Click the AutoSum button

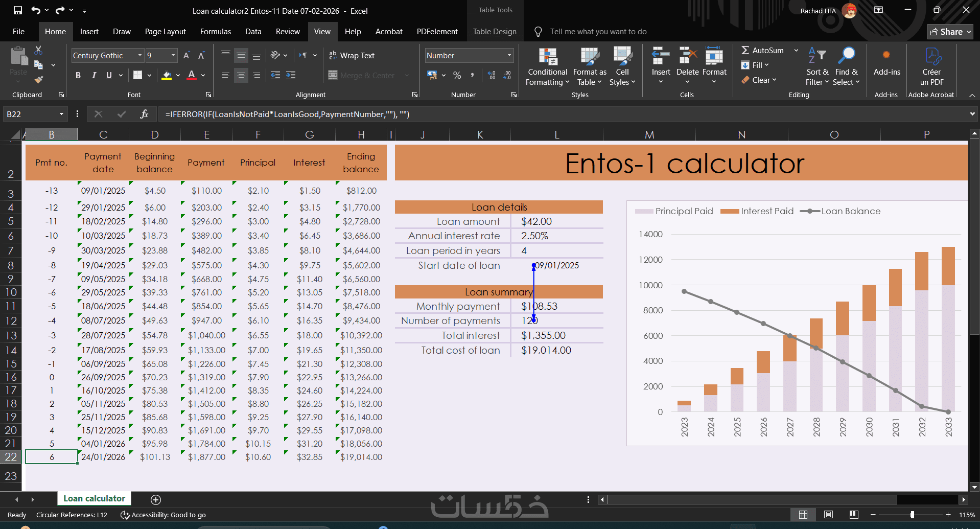click(x=762, y=50)
